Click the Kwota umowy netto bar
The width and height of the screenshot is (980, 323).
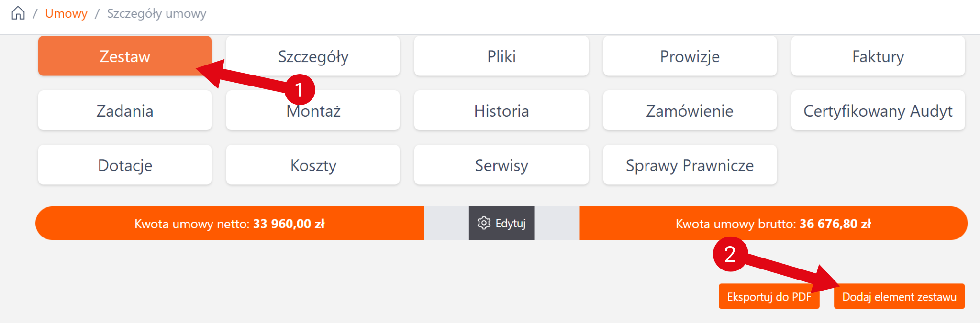pyautogui.click(x=230, y=224)
